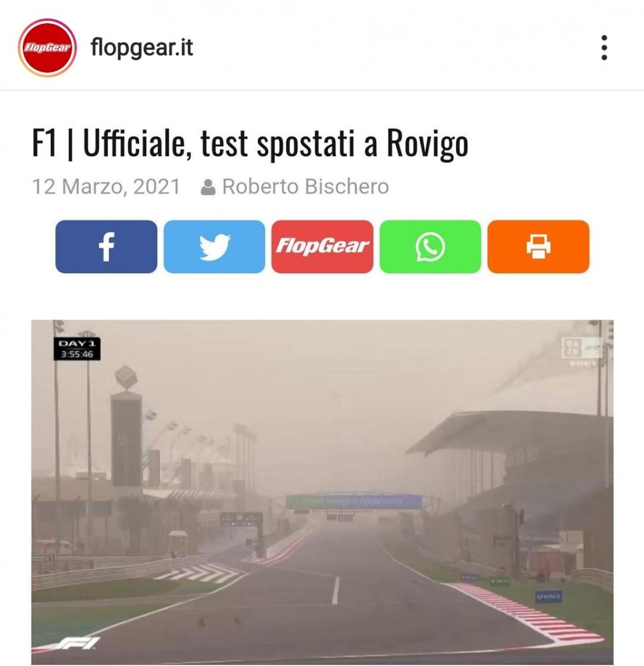
Task: Click the cube sculpture atop the tower
Action: [126, 376]
